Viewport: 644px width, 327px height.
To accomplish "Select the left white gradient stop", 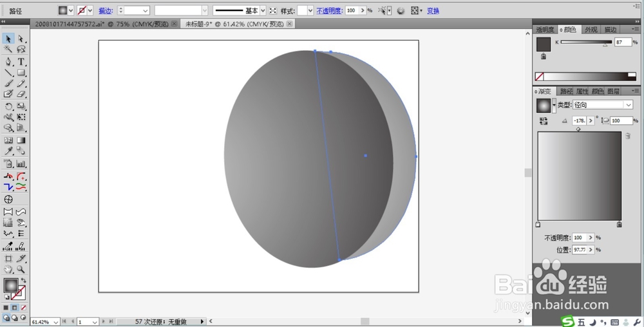I will pos(538,225).
